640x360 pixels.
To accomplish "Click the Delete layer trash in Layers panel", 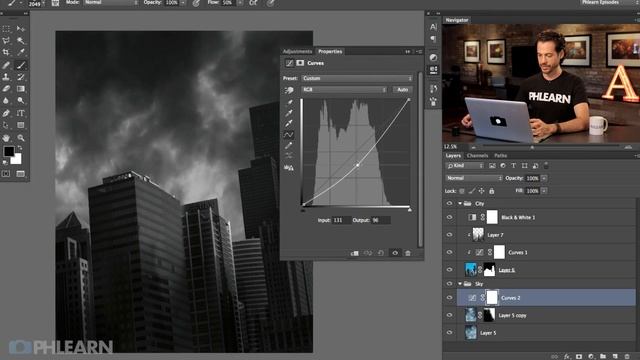I will point(627,357).
